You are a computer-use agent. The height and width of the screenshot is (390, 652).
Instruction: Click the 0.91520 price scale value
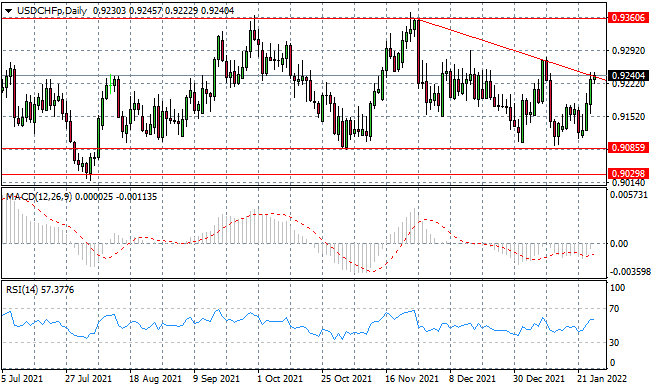629,117
